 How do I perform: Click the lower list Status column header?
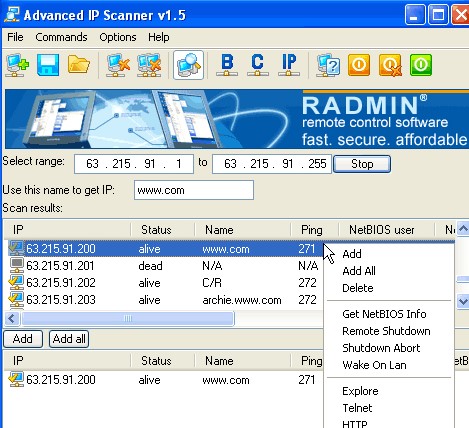click(163, 361)
